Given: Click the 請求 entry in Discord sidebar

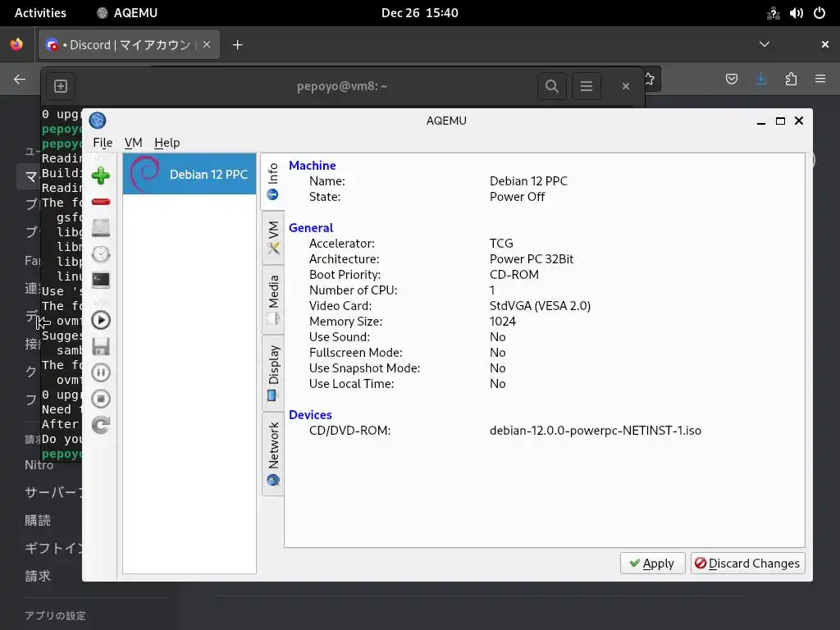Looking at the screenshot, I should pyautogui.click(x=38, y=576).
